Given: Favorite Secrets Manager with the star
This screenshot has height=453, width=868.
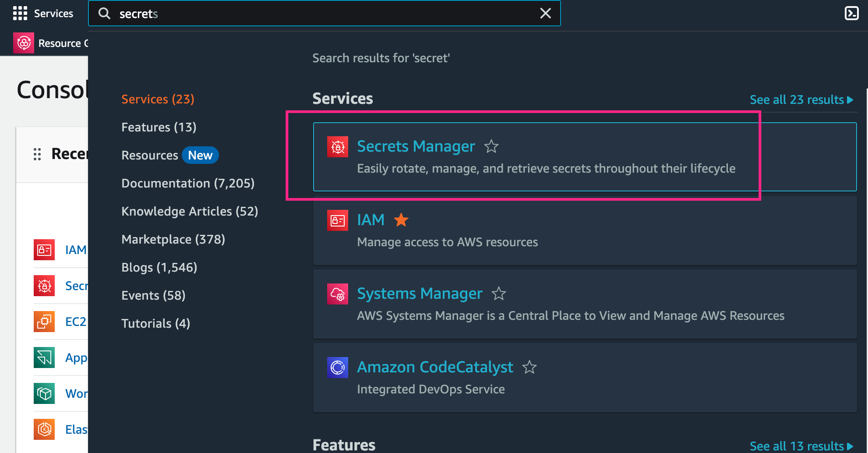Looking at the screenshot, I should [x=491, y=146].
